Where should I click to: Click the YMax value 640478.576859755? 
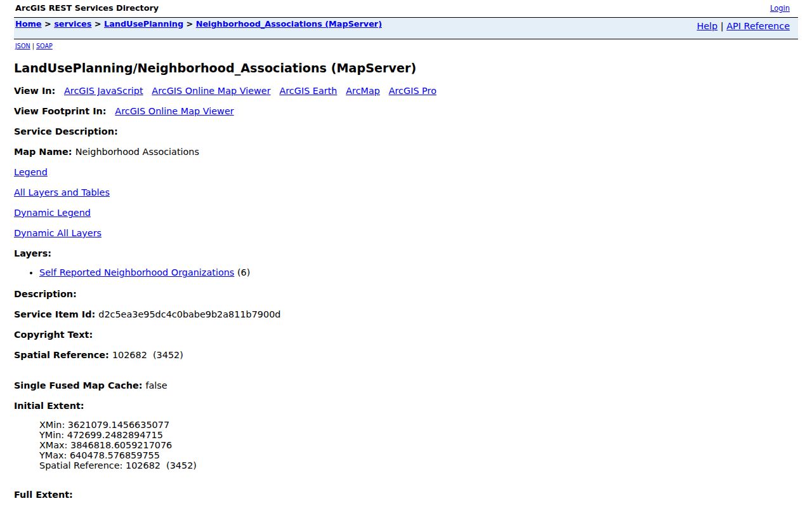[115, 455]
